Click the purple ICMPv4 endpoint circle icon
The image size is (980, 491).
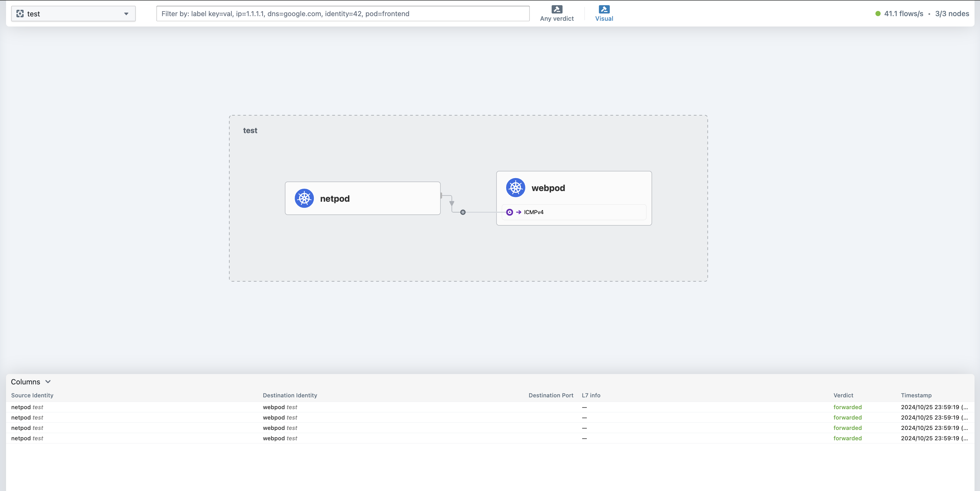point(509,212)
